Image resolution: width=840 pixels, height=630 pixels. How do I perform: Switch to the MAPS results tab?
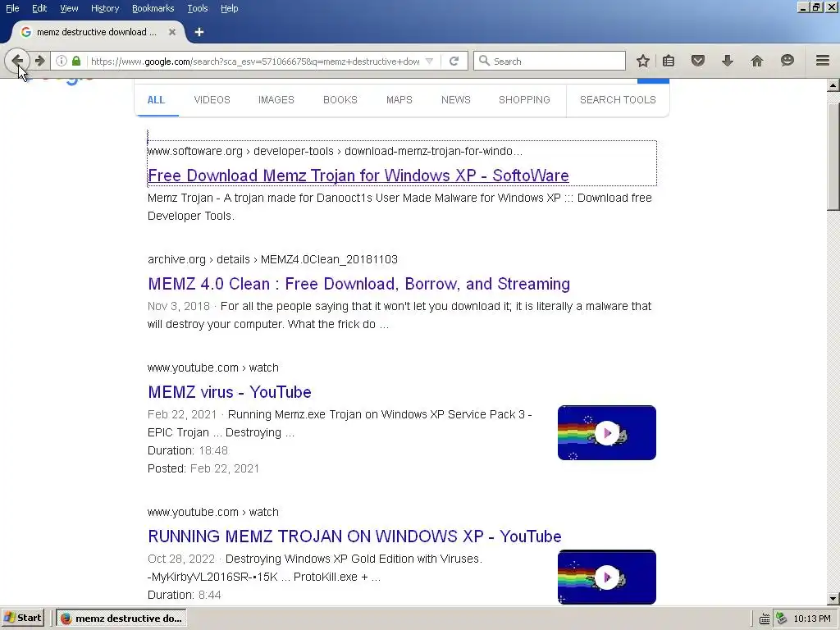point(399,99)
